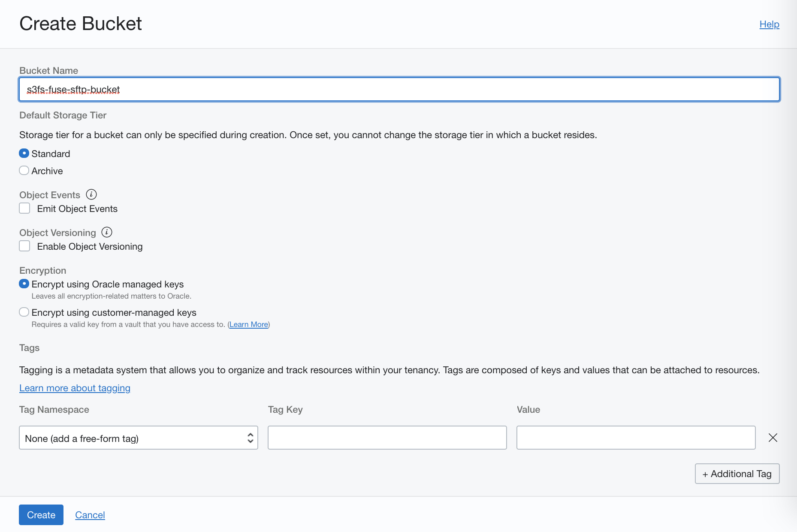The width and height of the screenshot is (797, 532).
Task: Select the Archive storage tier
Action: coord(24,171)
